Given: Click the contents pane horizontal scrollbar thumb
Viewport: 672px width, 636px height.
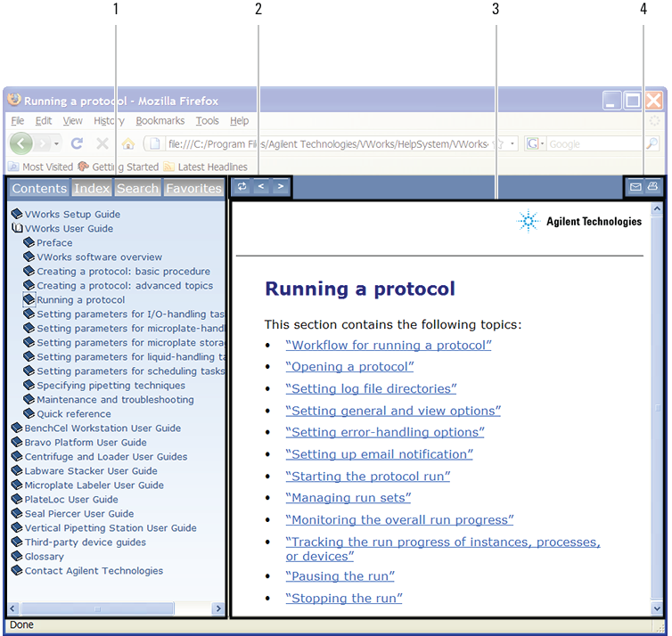Looking at the screenshot, I should pos(97,608).
